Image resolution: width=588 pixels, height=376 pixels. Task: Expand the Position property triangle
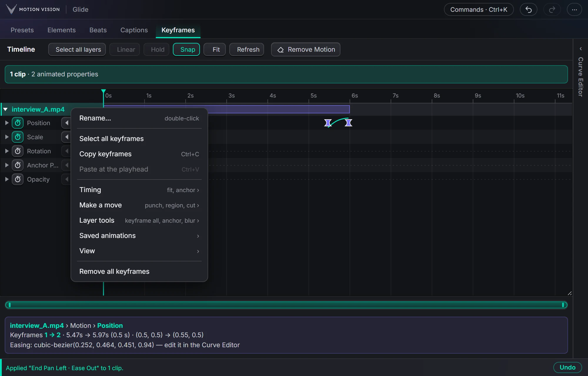(6, 123)
